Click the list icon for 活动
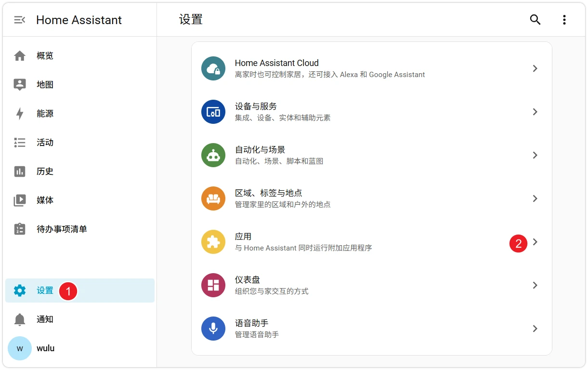This screenshot has height=370, width=588. [x=20, y=143]
